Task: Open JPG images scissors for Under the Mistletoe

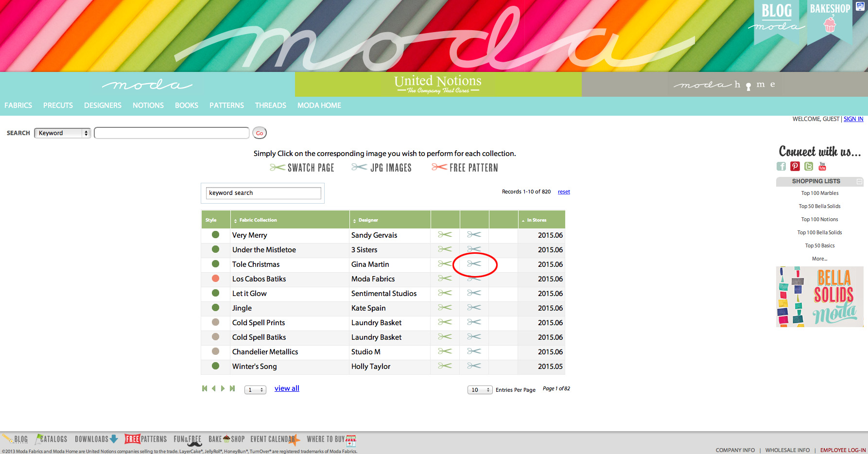Action: (x=474, y=249)
